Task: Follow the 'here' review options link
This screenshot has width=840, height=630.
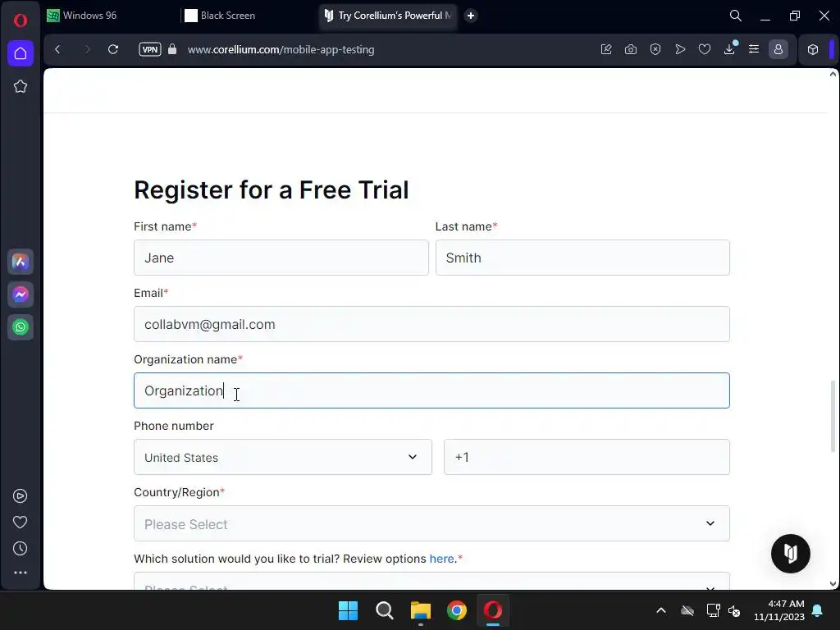Action: 441,559
